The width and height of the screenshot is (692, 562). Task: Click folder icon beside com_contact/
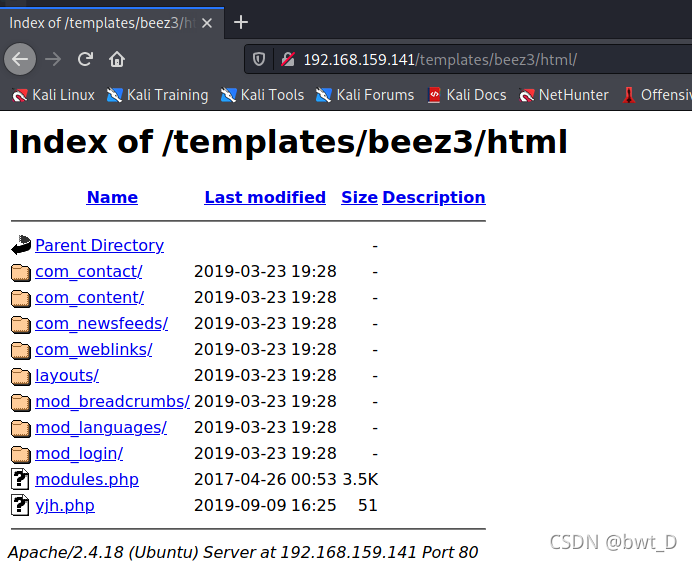coord(21,272)
